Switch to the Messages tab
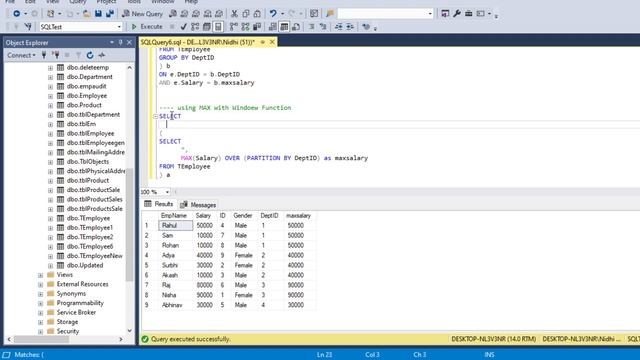 pos(198,204)
